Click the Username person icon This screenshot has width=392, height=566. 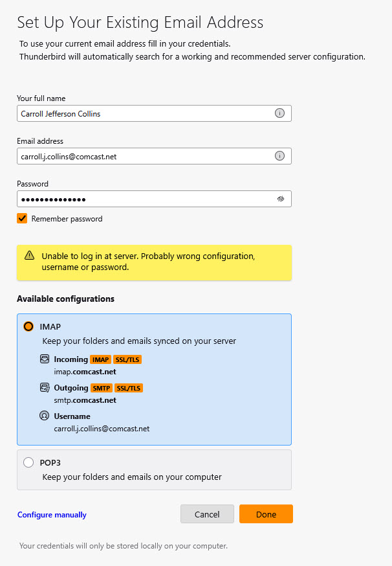tap(45, 416)
